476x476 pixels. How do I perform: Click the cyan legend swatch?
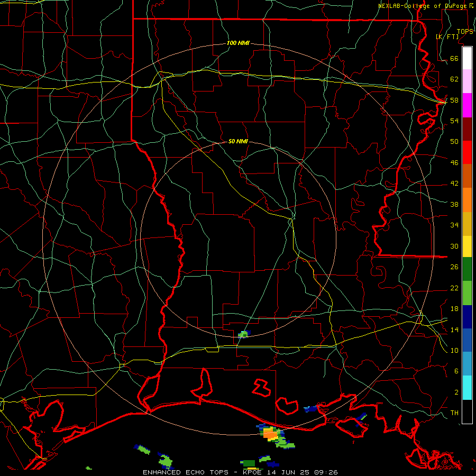point(467,388)
